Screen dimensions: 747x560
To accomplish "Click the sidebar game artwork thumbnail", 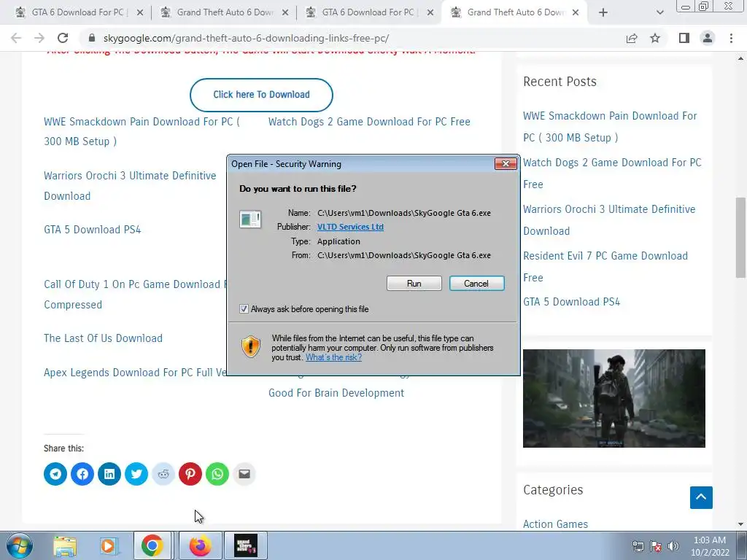I will (614, 399).
